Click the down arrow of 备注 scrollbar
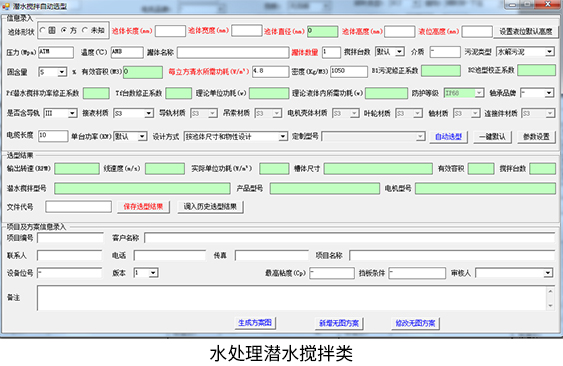Screen dimensions: 563x366 pos(550,306)
